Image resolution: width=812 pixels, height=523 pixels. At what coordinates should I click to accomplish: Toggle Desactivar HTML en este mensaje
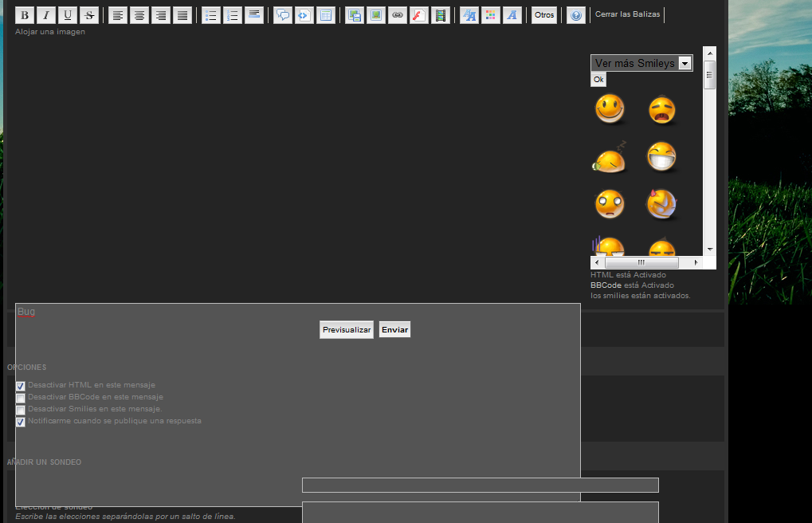point(20,386)
